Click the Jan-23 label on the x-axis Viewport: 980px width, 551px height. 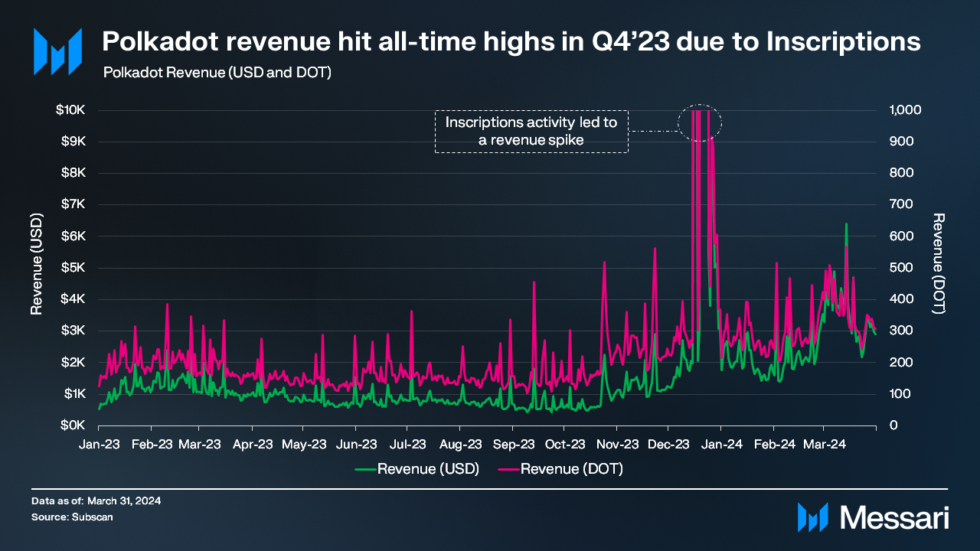coord(100,444)
